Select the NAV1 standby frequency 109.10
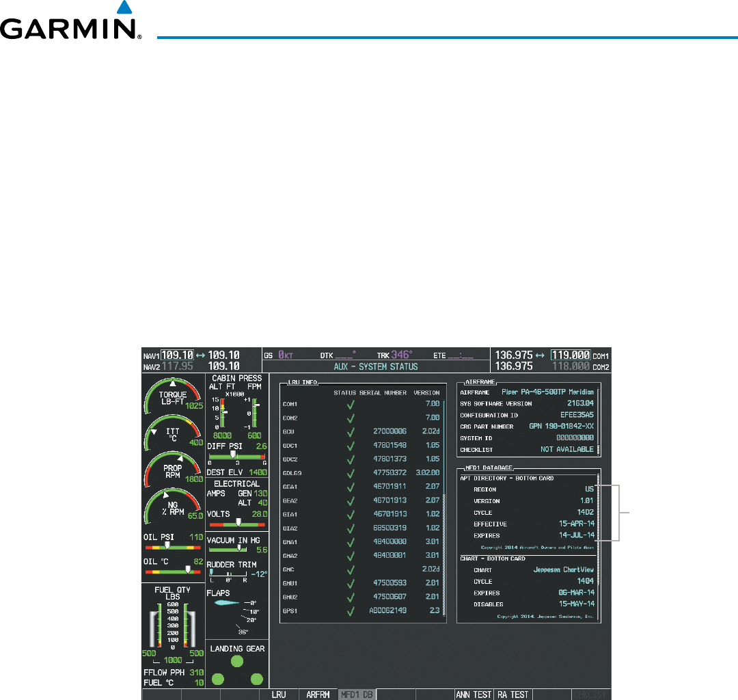This screenshot has width=738, height=700. [177, 355]
